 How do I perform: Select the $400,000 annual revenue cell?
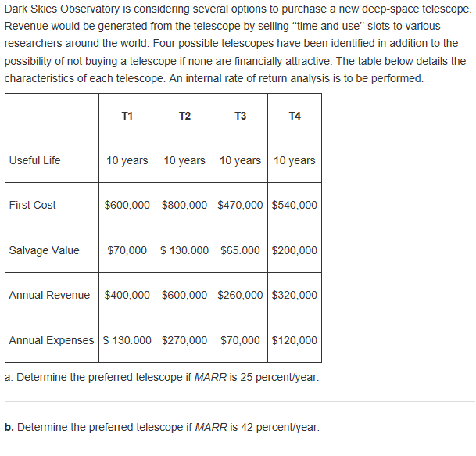coord(127,295)
